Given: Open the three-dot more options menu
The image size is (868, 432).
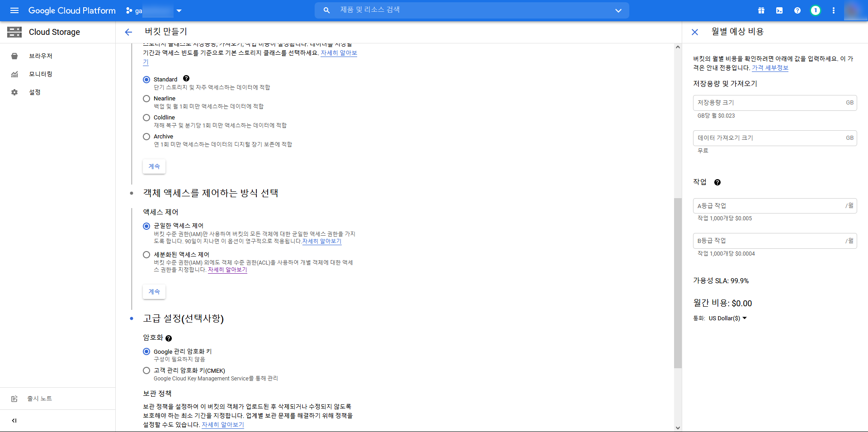Looking at the screenshot, I should click(x=834, y=10).
